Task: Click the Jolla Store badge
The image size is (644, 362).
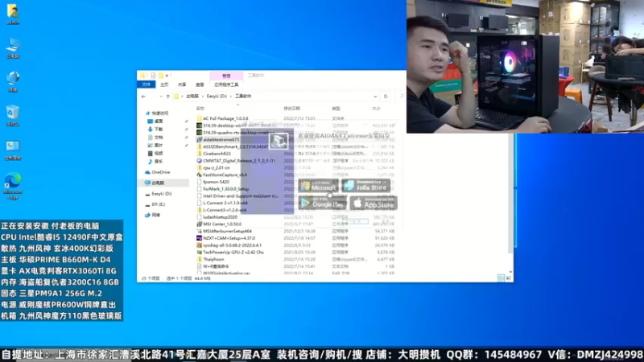Action: pyautogui.click(x=366, y=186)
